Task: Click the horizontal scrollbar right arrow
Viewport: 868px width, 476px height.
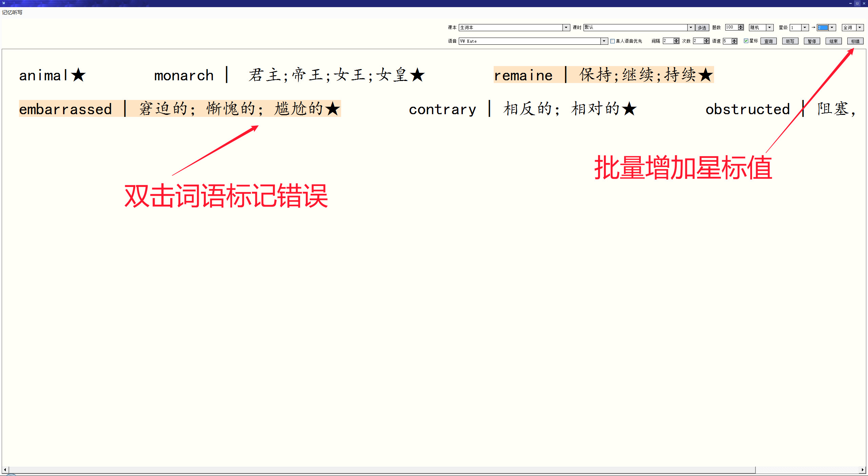Action: coord(863,470)
